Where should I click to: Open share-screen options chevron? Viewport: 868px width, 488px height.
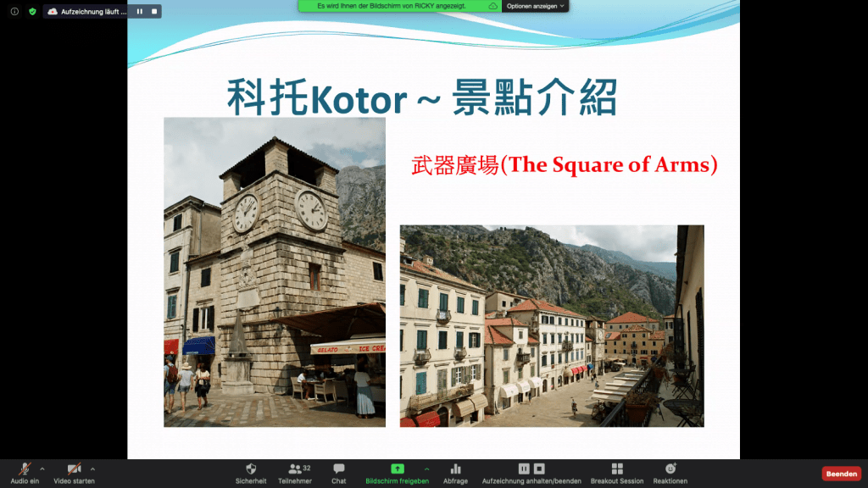tap(426, 468)
